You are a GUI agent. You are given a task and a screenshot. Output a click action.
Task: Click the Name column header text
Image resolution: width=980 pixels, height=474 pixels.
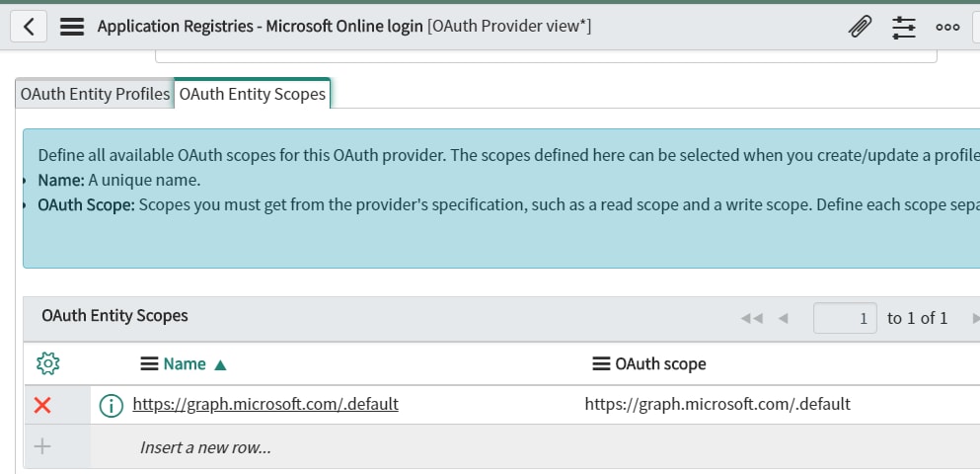pos(185,364)
